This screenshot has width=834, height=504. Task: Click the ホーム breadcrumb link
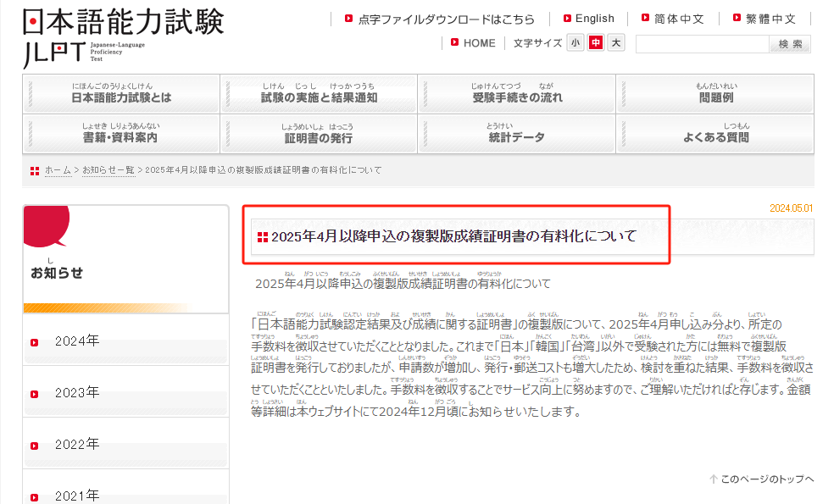click(58, 170)
